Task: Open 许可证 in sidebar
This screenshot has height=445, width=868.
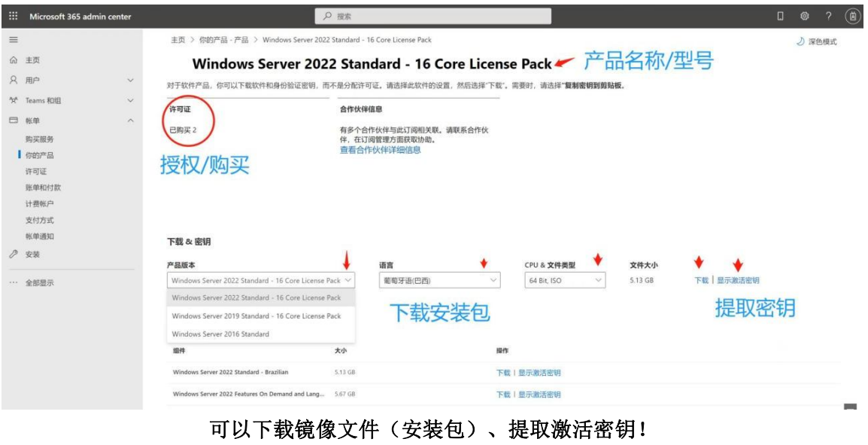Action: (36, 171)
